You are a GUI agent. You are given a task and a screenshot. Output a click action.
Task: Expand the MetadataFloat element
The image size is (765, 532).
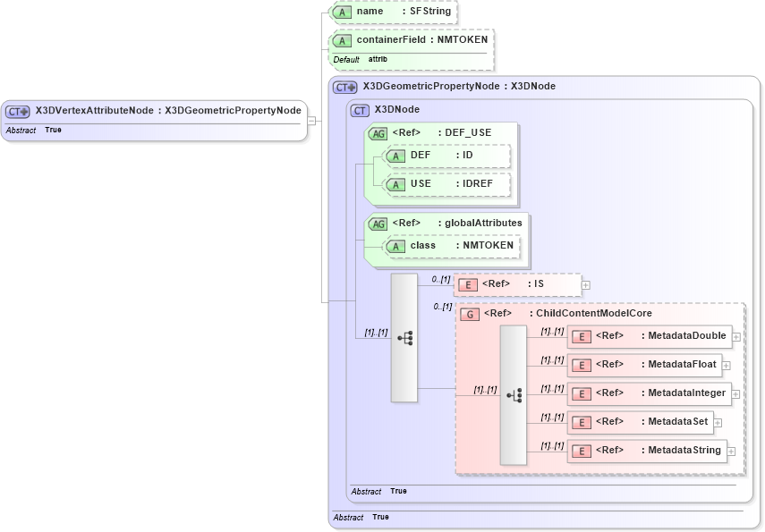(x=727, y=366)
